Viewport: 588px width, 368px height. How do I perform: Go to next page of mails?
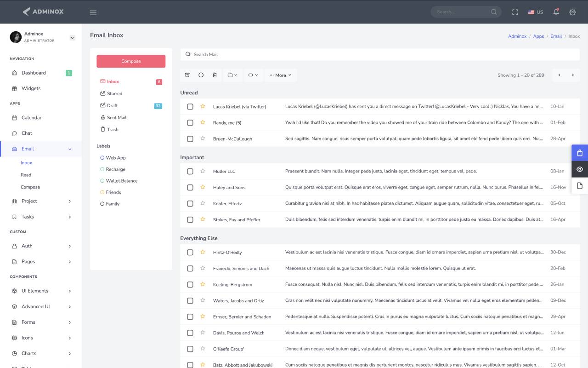pos(573,75)
